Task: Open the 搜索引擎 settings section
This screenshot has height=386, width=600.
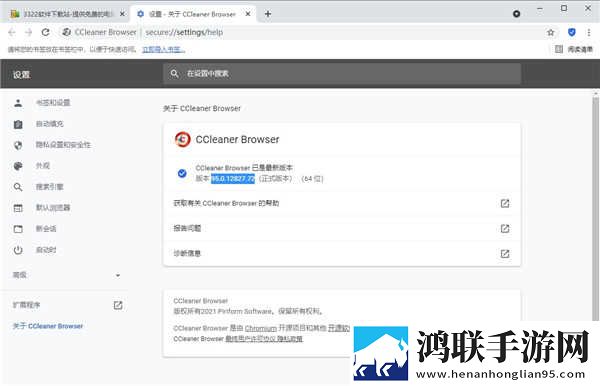Action: (x=49, y=187)
